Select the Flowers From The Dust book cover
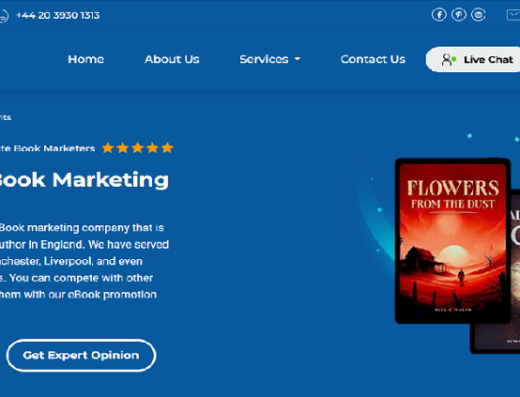 pyautogui.click(x=453, y=241)
